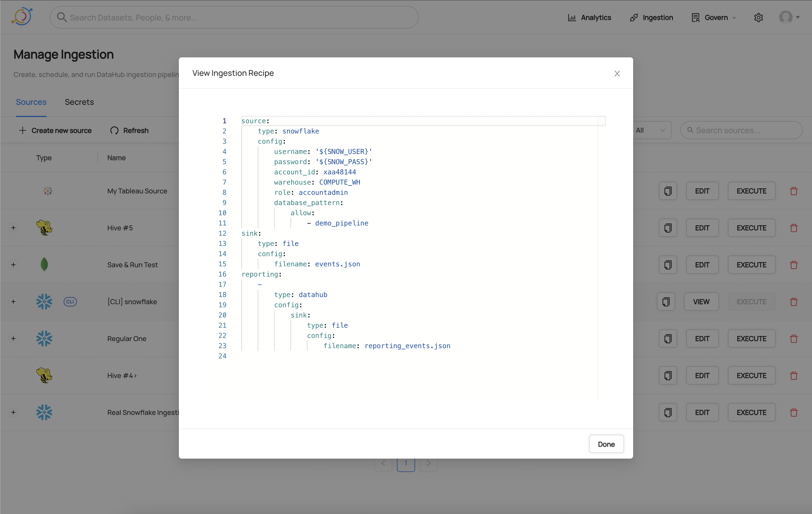Expand the Regular One row
Image resolution: width=812 pixels, height=514 pixels.
13,339
